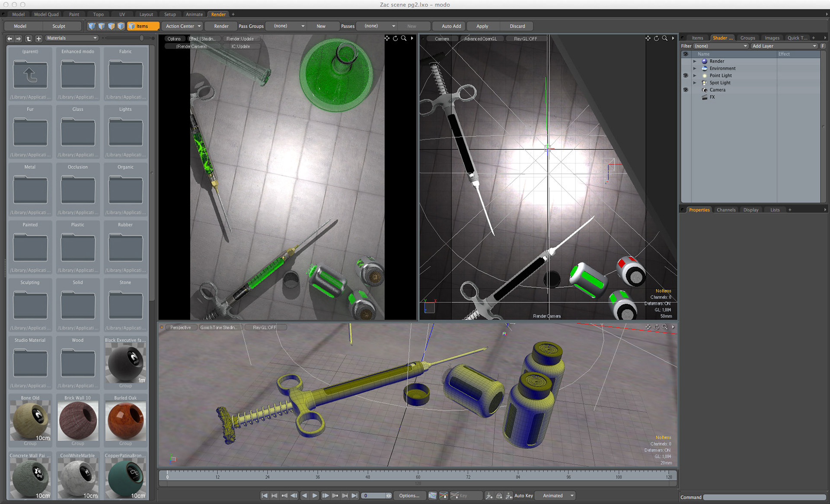Toggle visibility of the Point Light
This screenshot has height=504, width=830.
click(x=686, y=76)
